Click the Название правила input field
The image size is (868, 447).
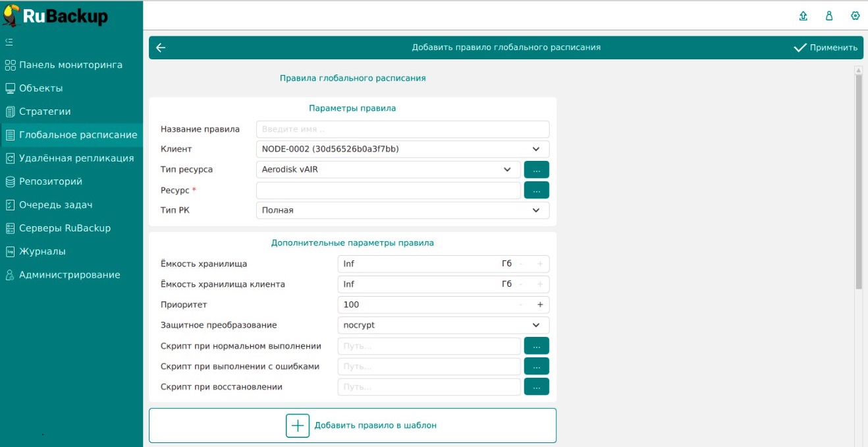(402, 129)
